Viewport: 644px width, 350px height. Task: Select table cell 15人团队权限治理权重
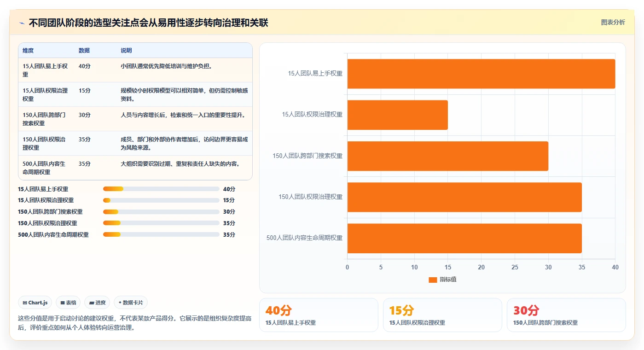pos(46,94)
